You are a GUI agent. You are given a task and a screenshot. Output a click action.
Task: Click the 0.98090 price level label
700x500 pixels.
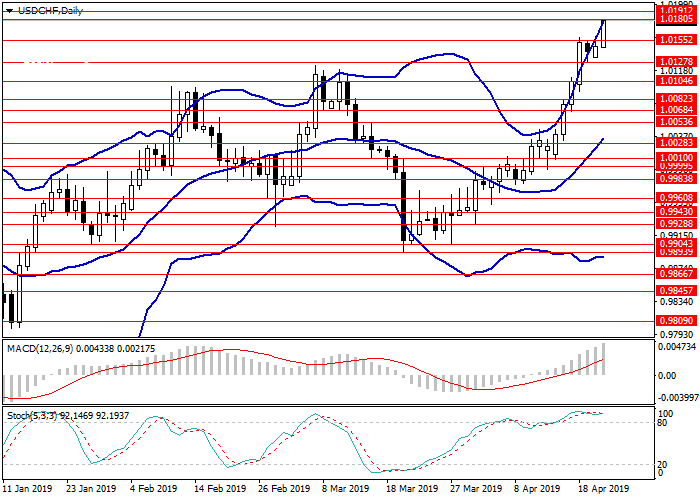676,321
